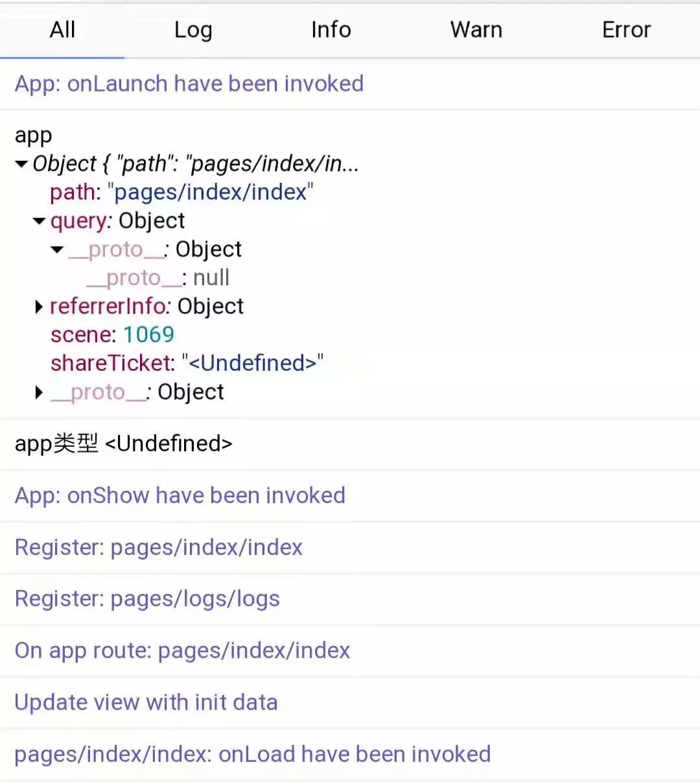The height and width of the screenshot is (784, 700).
Task: Click the __proto__: null entry
Action: [x=157, y=278]
